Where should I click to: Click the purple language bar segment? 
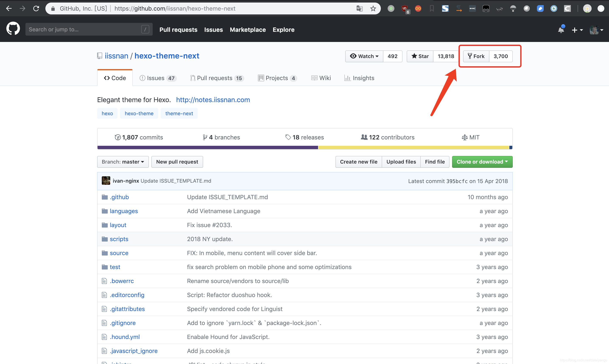pos(208,147)
